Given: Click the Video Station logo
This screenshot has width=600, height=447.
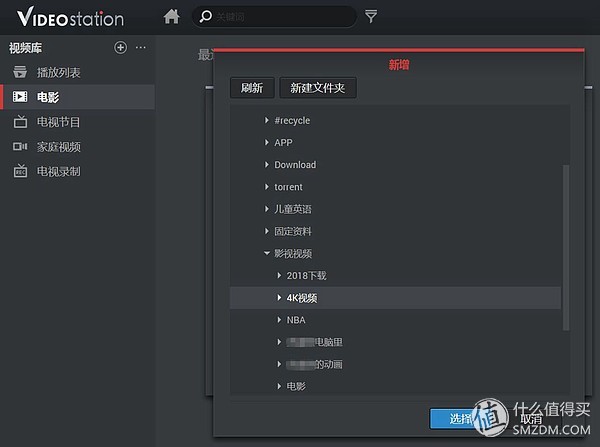Looking at the screenshot, I should pos(70,18).
